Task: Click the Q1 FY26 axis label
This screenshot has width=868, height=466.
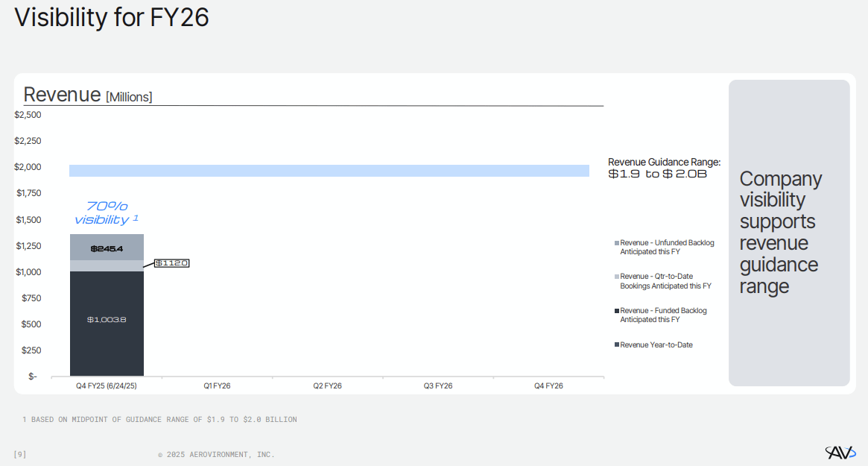Action: (217, 386)
